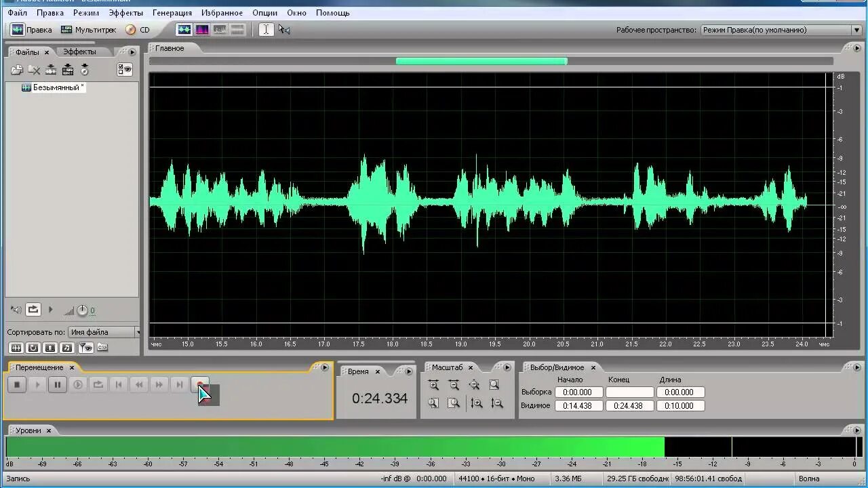Click zoom out full both axes icon
Screen dimensions: 868x488
(475, 385)
